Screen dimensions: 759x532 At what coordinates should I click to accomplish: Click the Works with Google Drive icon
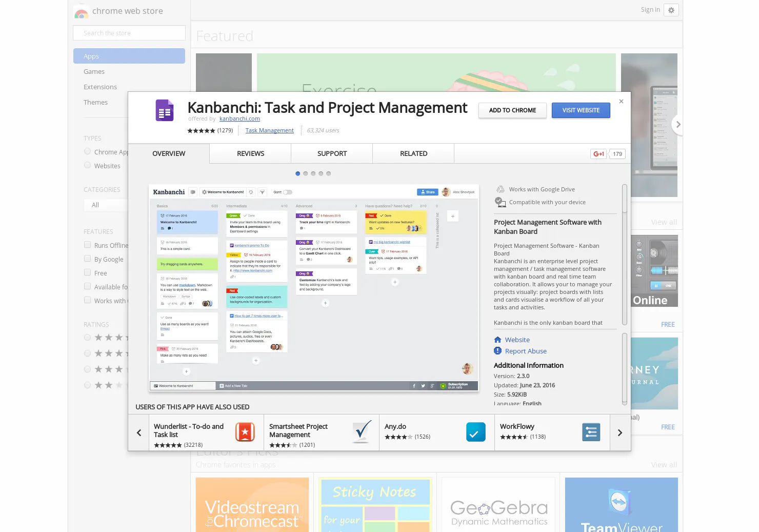point(500,189)
